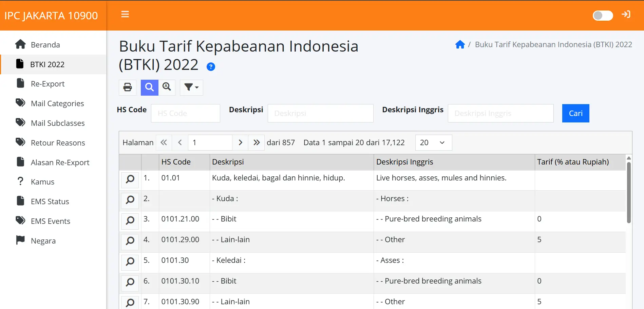
Task: Open EMS Events page
Action: click(53, 221)
